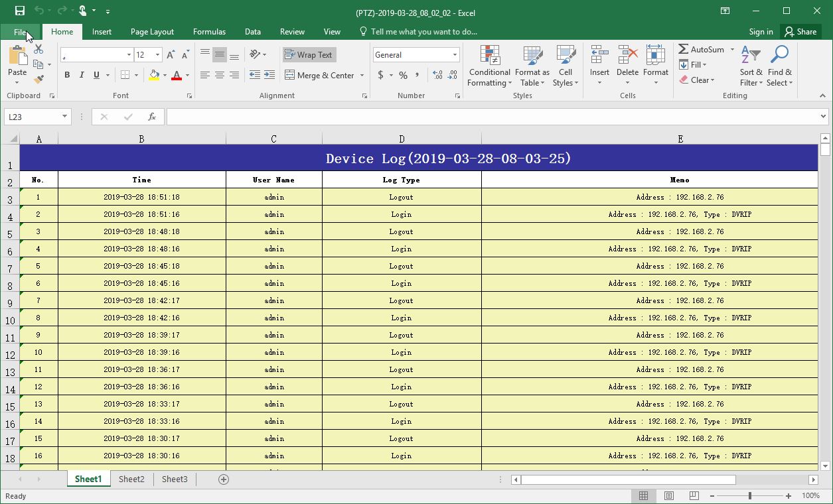Viewport: 833px width, 504px height.
Task: Click the Save icon in title bar
Action: pyautogui.click(x=19, y=11)
